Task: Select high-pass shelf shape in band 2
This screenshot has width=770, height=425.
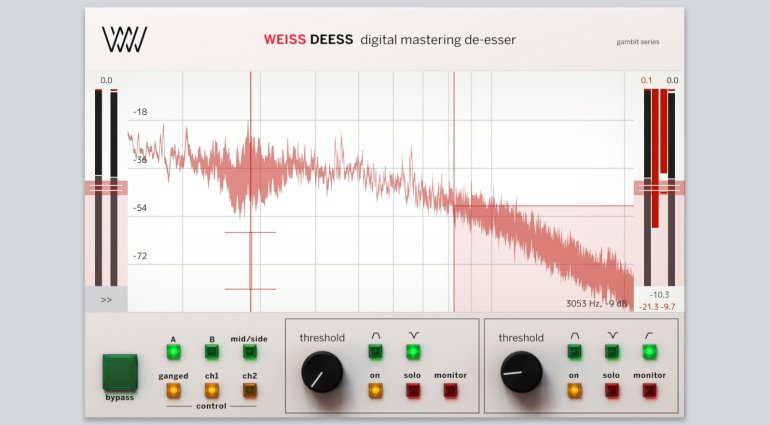Action: [650, 352]
